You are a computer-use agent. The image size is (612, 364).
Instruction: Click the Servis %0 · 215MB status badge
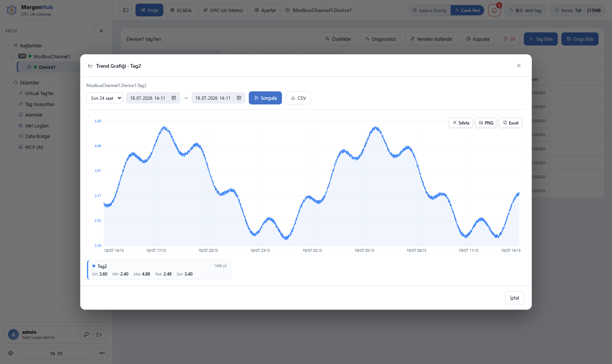[x=577, y=10]
